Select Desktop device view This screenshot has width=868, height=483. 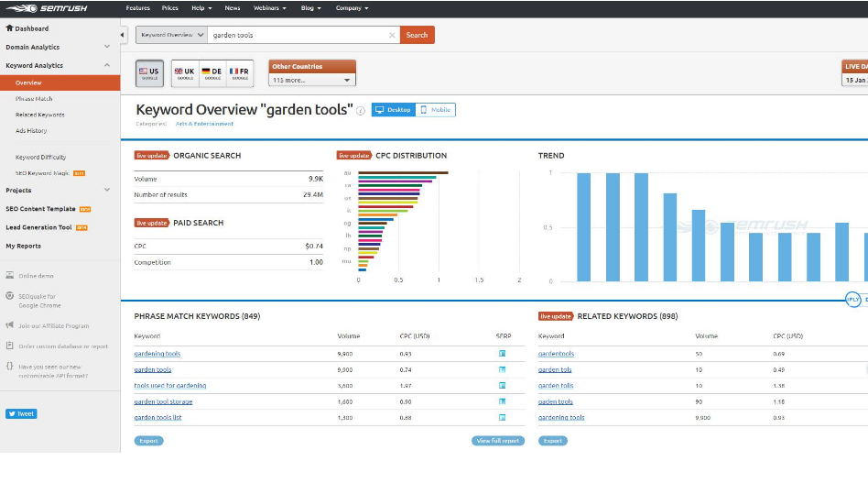coord(394,110)
